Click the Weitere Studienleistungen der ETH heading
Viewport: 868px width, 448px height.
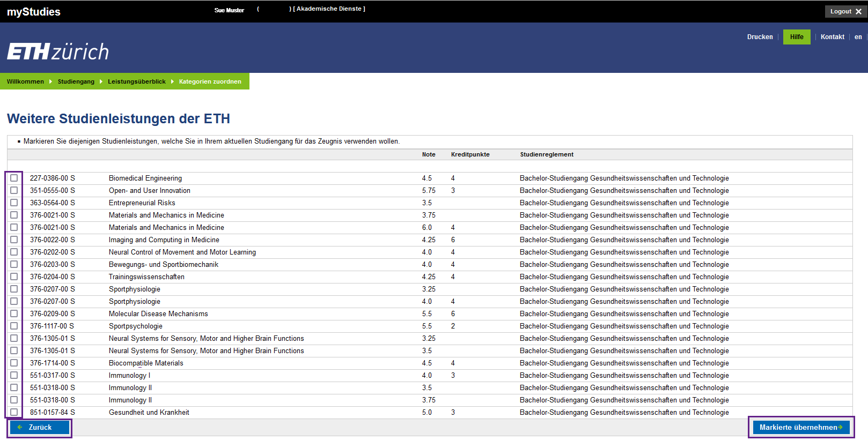point(119,118)
